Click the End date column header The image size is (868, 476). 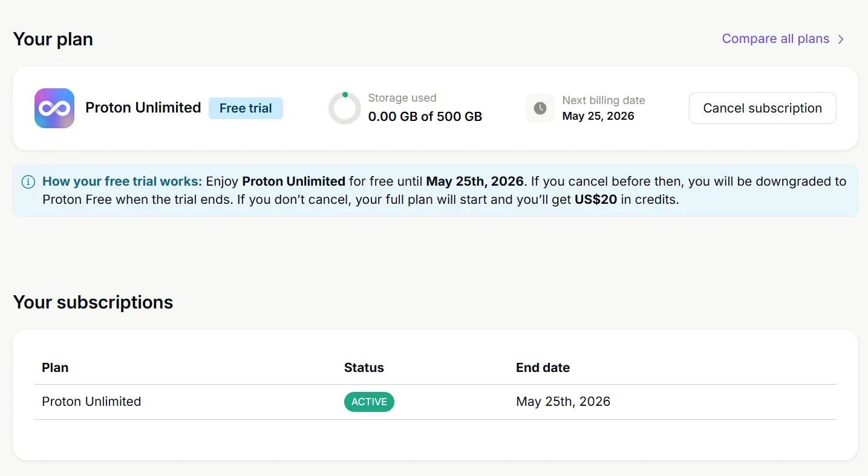(543, 368)
